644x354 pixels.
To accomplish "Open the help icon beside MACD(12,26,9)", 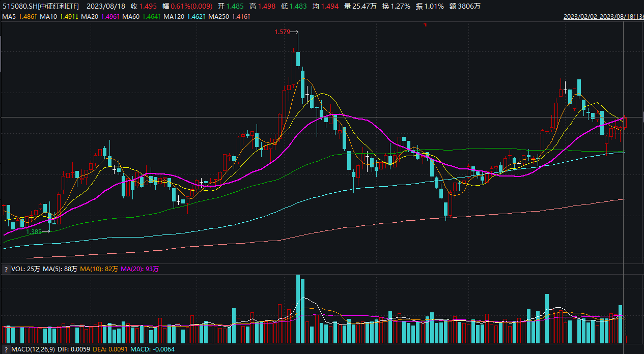I will click(6, 349).
